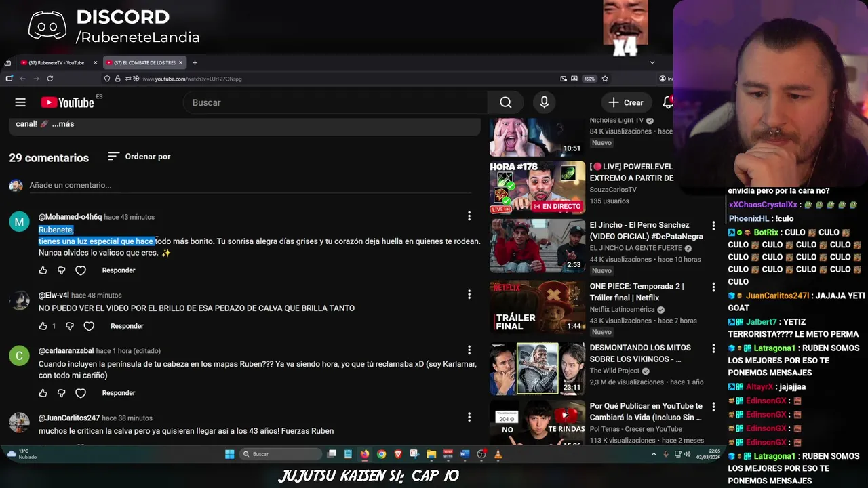Open options for El Jincho video

713,226
